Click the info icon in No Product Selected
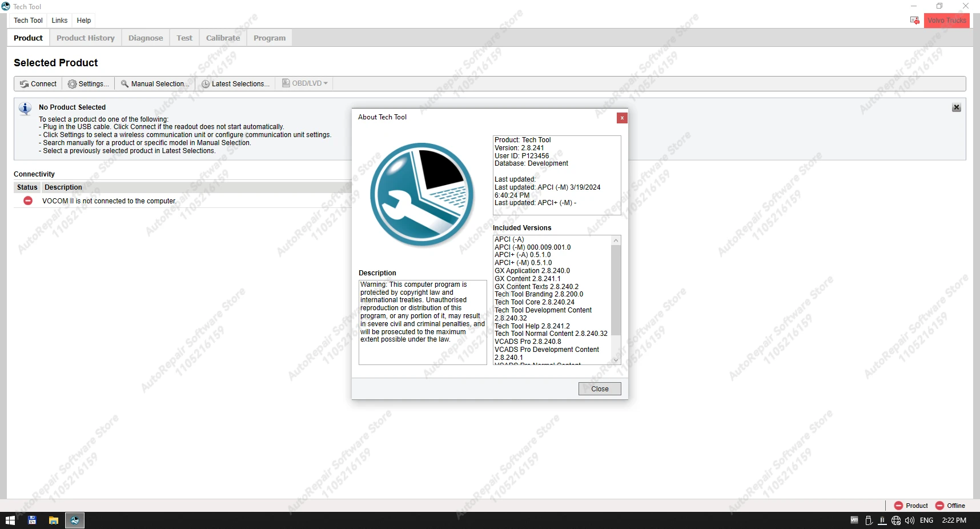Image resolution: width=980 pixels, height=529 pixels. click(25, 109)
